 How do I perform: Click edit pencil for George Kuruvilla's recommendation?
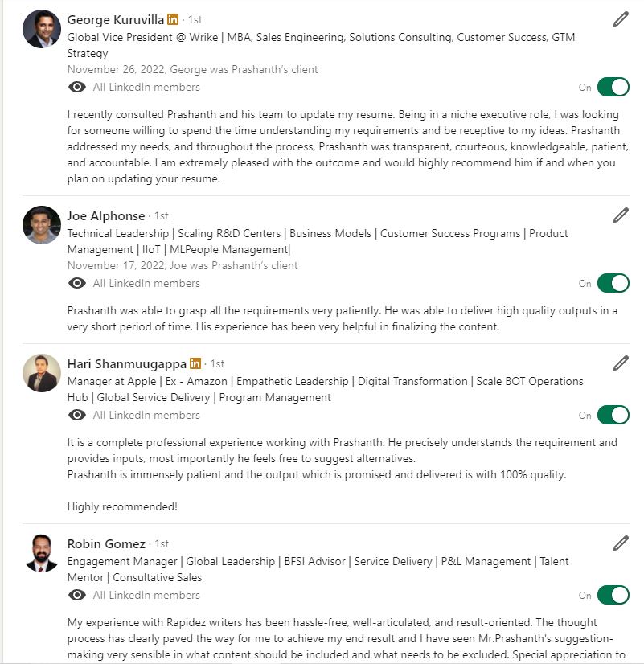(x=620, y=19)
